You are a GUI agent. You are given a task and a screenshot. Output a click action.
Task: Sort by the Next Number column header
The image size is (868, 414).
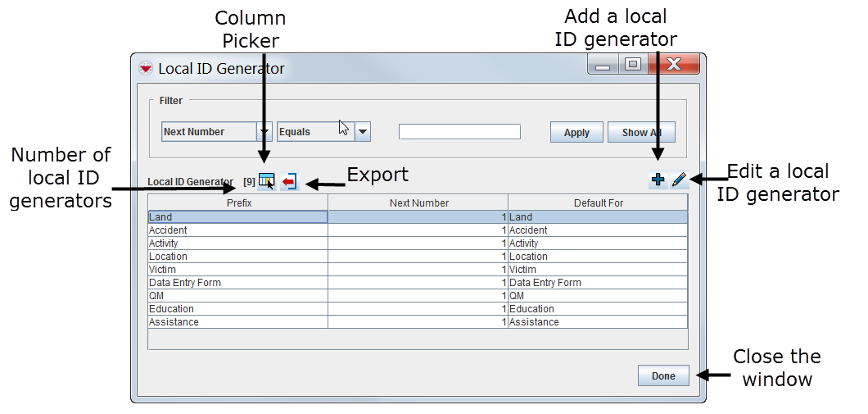(x=418, y=202)
